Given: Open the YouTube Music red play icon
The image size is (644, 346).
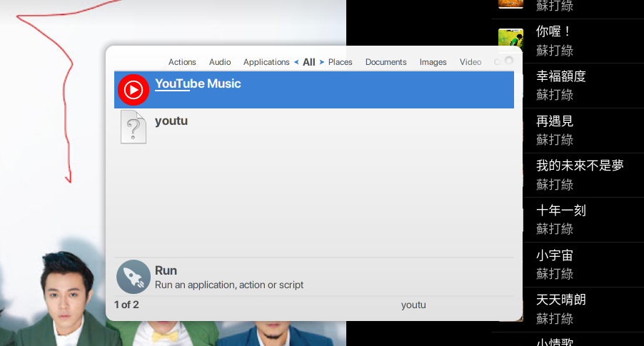Looking at the screenshot, I should 133,90.
